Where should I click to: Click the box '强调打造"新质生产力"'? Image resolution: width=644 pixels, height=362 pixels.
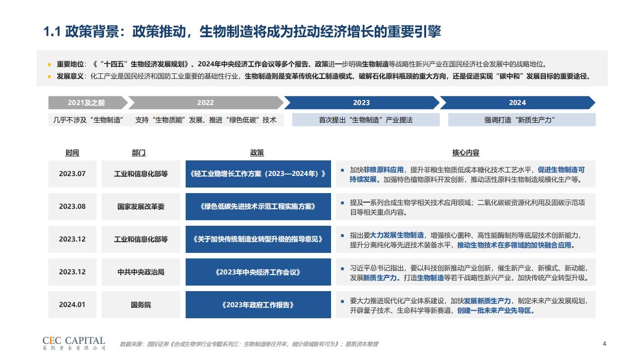pos(522,120)
